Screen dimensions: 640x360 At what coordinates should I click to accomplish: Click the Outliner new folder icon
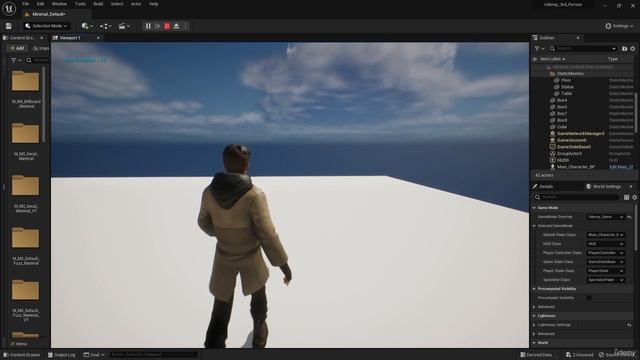point(624,49)
